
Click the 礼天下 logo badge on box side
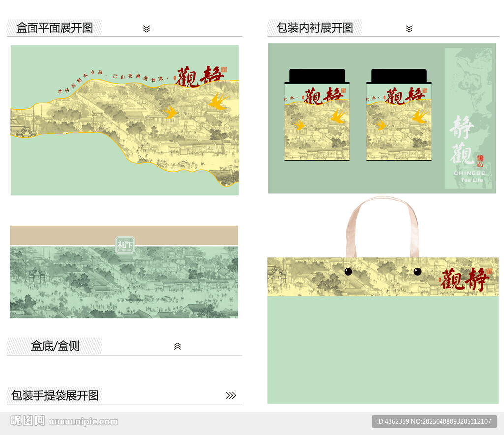point(125,245)
